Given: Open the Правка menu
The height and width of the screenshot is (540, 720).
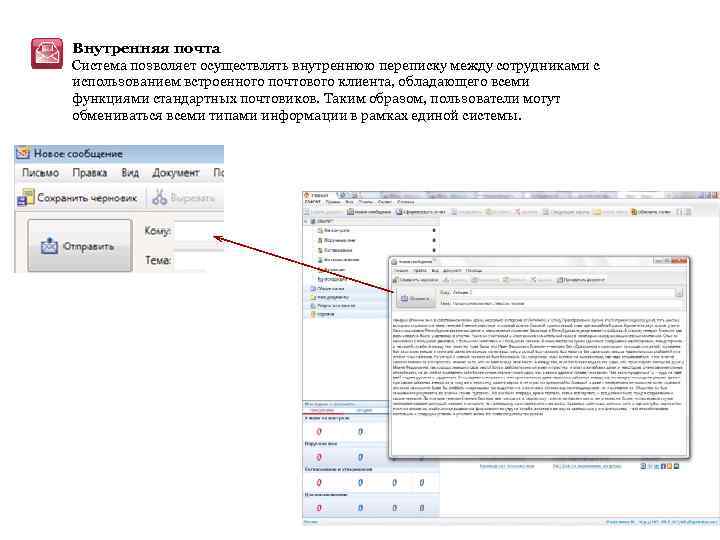Looking at the screenshot, I should click(x=90, y=173).
